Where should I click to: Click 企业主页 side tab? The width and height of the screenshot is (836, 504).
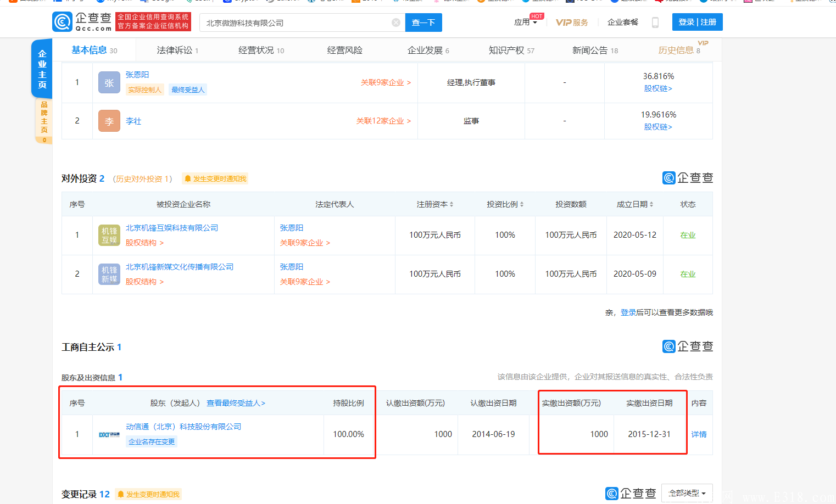click(x=42, y=69)
